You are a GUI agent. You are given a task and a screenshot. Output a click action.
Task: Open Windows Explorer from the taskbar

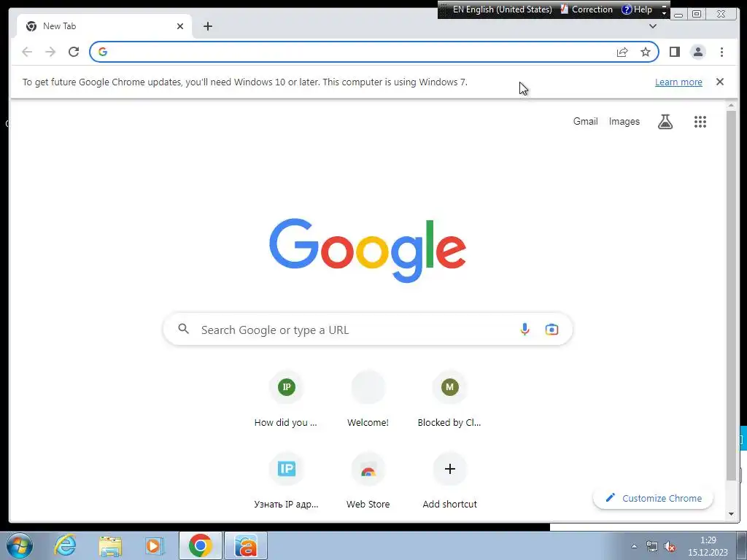[110, 545]
